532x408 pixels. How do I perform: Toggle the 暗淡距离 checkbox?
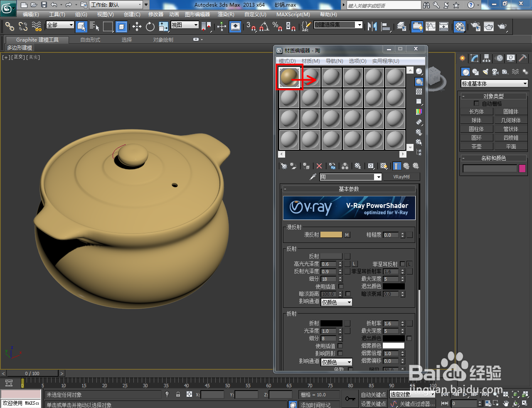point(348,294)
